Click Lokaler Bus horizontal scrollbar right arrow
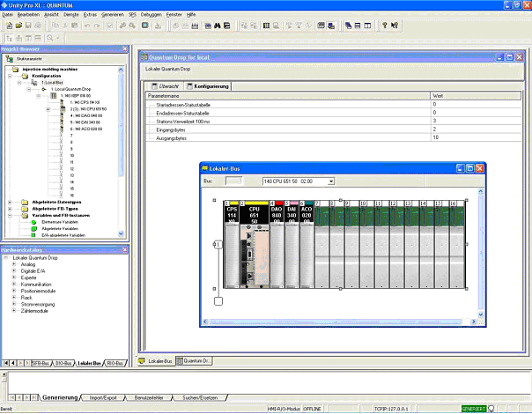The width and height of the screenshot is (532, 414). coord(474,322)
